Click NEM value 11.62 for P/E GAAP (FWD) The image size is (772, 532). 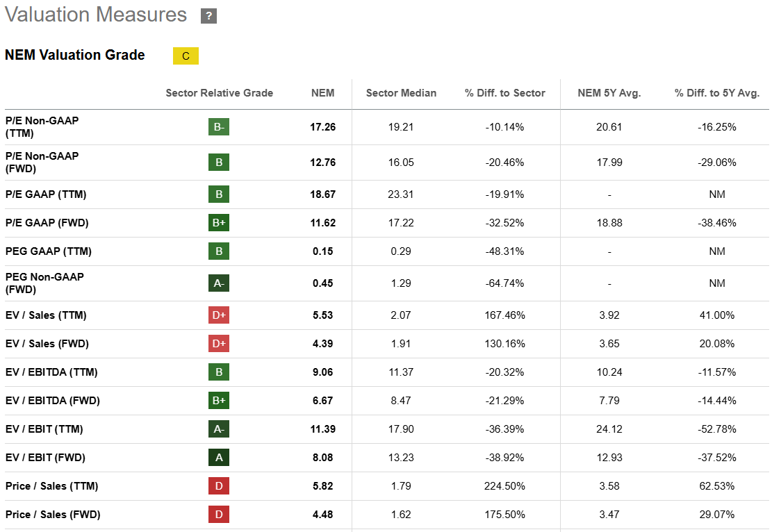(x=323, y=223)
